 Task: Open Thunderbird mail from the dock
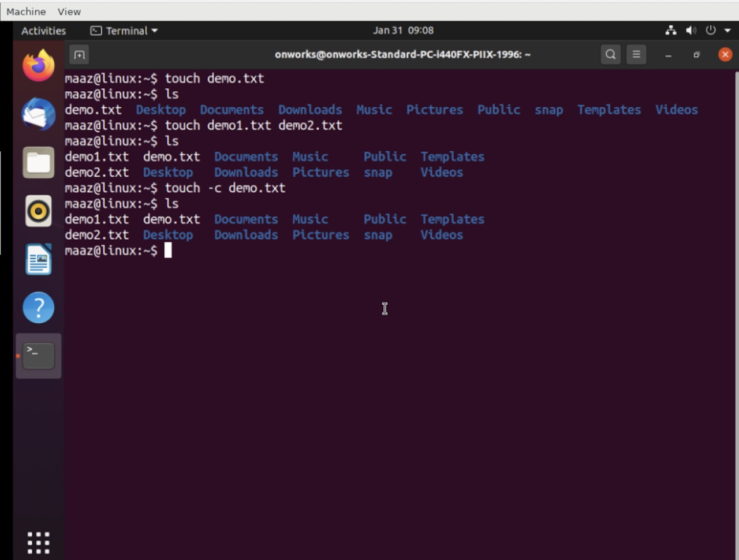[x=39, y=114]
